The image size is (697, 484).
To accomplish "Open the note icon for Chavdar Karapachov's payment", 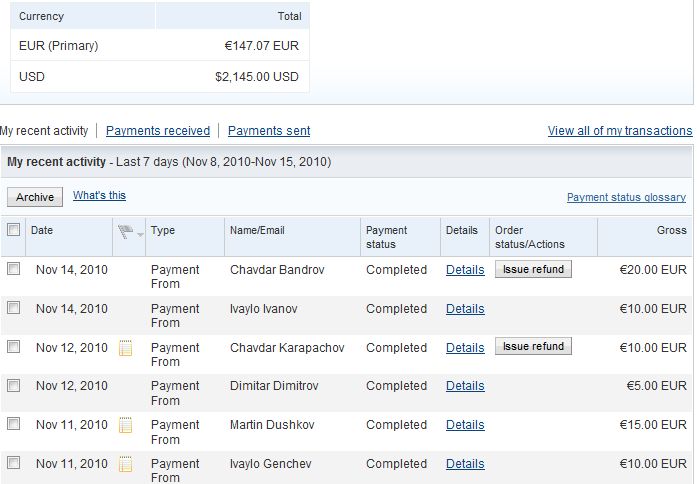I will [125, 348].
